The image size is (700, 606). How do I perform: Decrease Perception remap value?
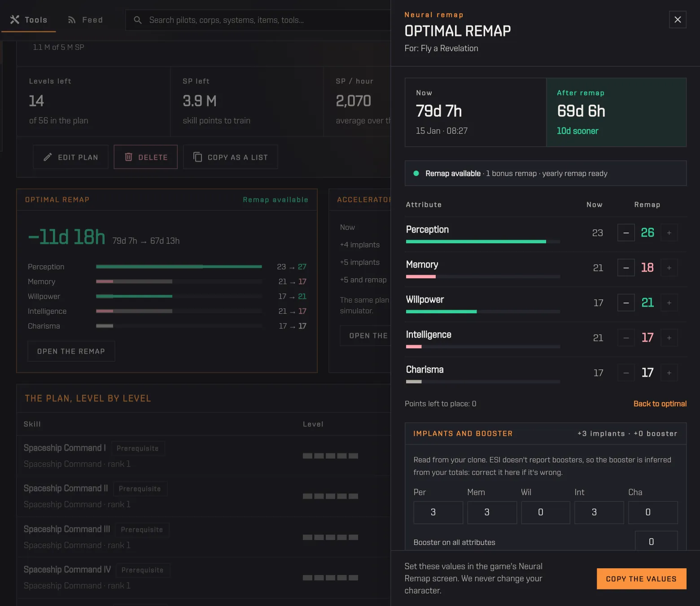(626, 233)
